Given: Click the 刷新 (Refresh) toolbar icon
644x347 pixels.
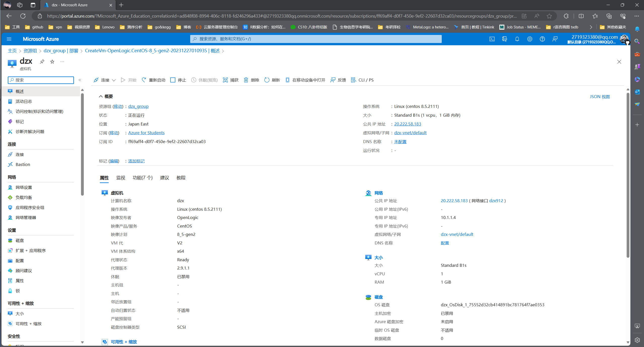Looking at the screenshot, I should click(267, 80).
